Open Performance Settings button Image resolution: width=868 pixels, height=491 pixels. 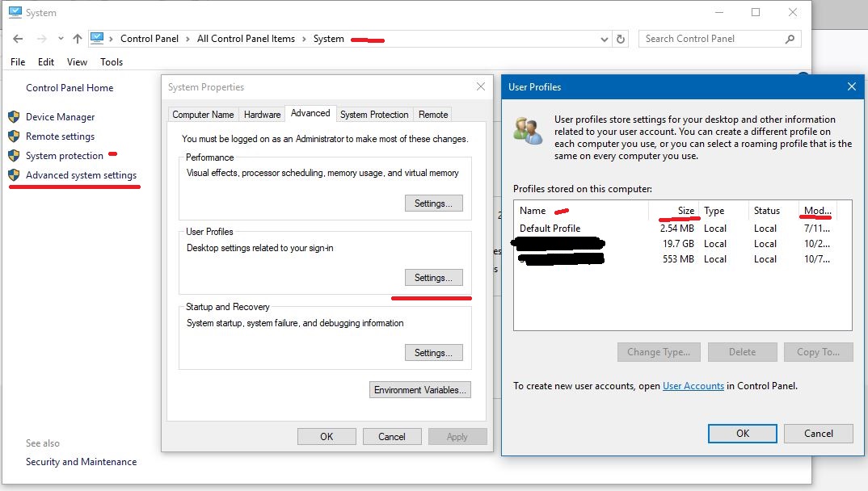pyautogui.click(x=433, y=204)
